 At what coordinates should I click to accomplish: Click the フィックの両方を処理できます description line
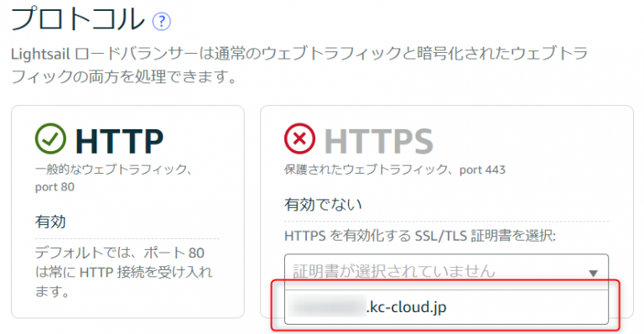124,77
